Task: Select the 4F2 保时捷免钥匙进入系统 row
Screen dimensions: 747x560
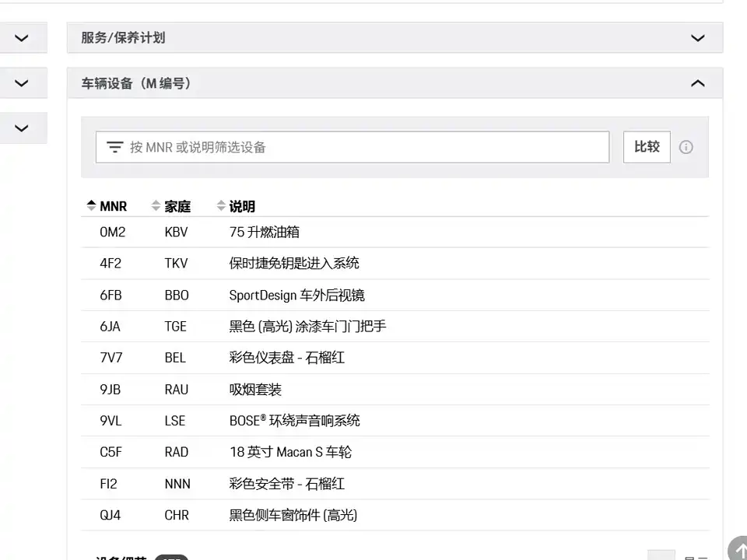Action: coord(395,264)
